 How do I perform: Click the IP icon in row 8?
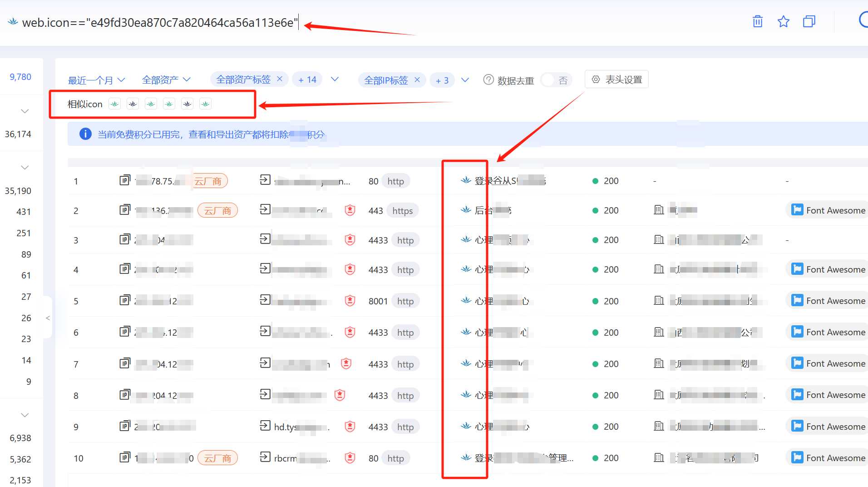[x=125, y=394]
